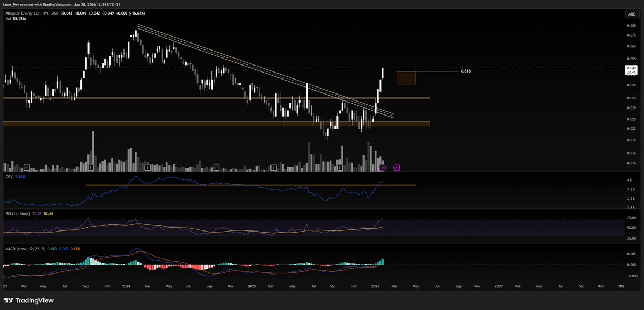Click the earnings marker near September 2024
The image size is (644, 310).
coord(216,168)
